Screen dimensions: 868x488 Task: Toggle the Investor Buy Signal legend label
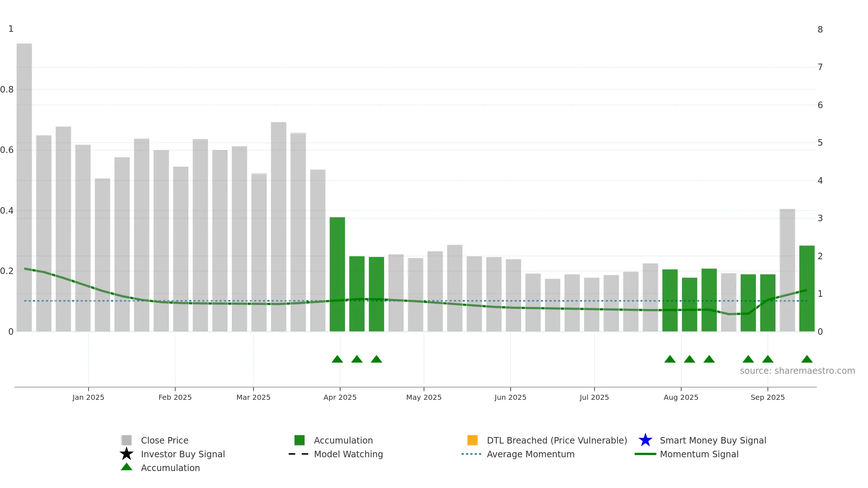pyautogui.click(x=183, y=454)
